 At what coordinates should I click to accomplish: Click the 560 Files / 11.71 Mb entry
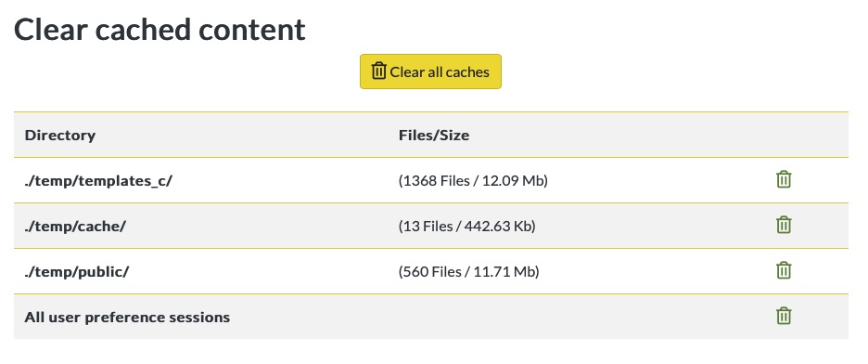click(x=469, y=271)
